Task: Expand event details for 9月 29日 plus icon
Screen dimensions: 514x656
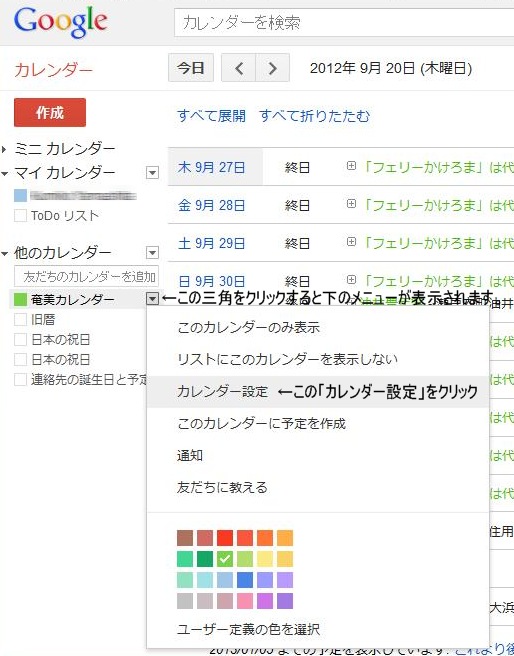Action: click(x=351, y=242)
